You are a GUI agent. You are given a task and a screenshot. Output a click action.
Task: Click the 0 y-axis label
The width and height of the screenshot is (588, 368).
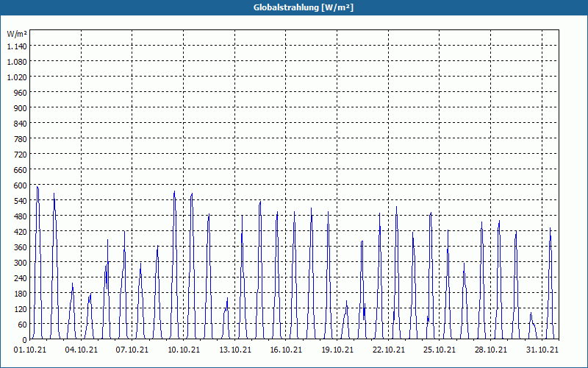(x=25, y=340)
